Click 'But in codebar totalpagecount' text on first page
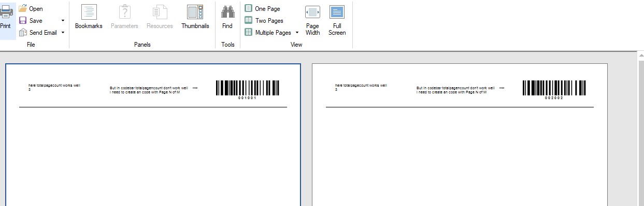Viewport: 644px width, 206px height. 149,88
